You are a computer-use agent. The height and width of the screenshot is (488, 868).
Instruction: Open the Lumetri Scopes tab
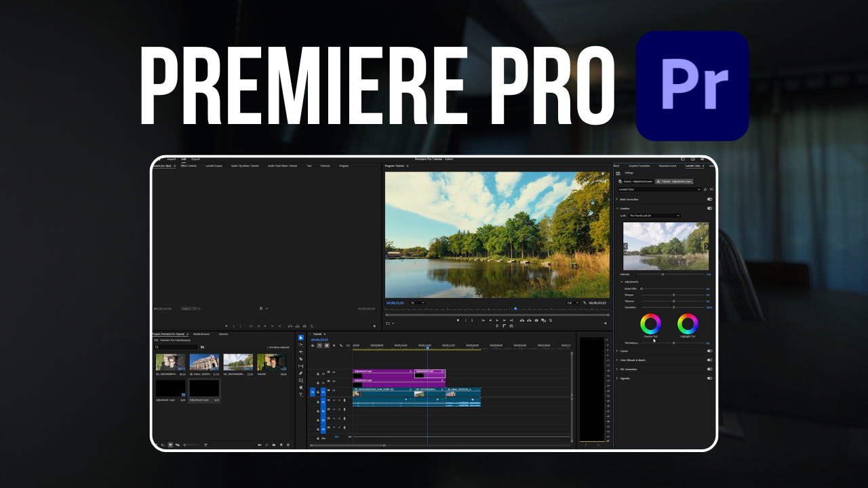tap(214, 165)
